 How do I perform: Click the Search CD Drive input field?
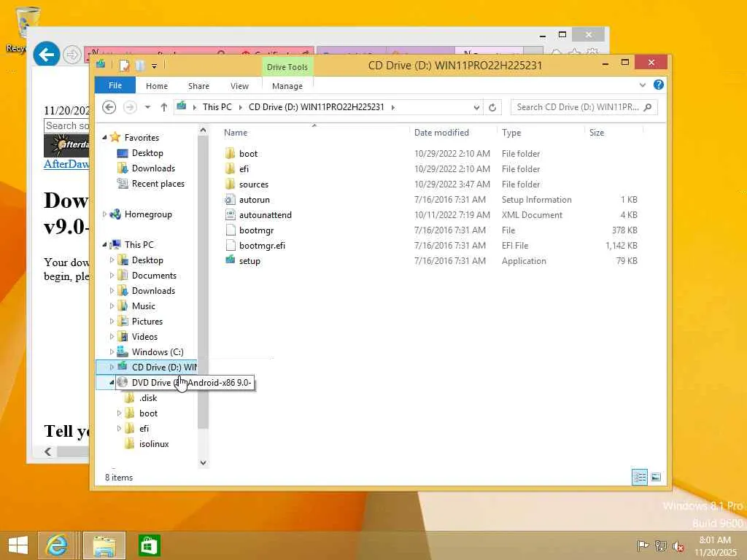pos(577,107)
